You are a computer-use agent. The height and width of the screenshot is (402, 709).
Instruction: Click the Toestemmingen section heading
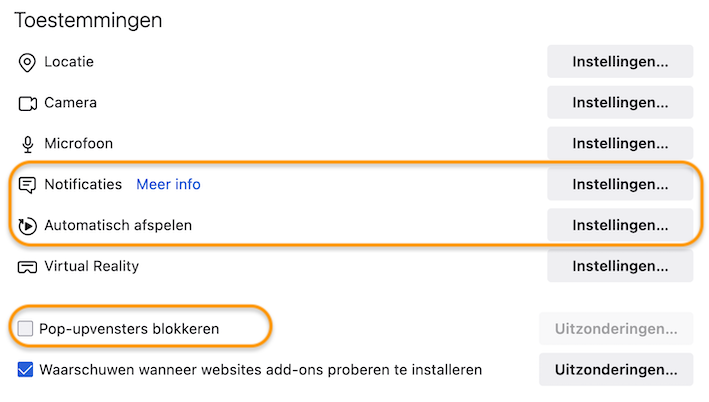88,20
